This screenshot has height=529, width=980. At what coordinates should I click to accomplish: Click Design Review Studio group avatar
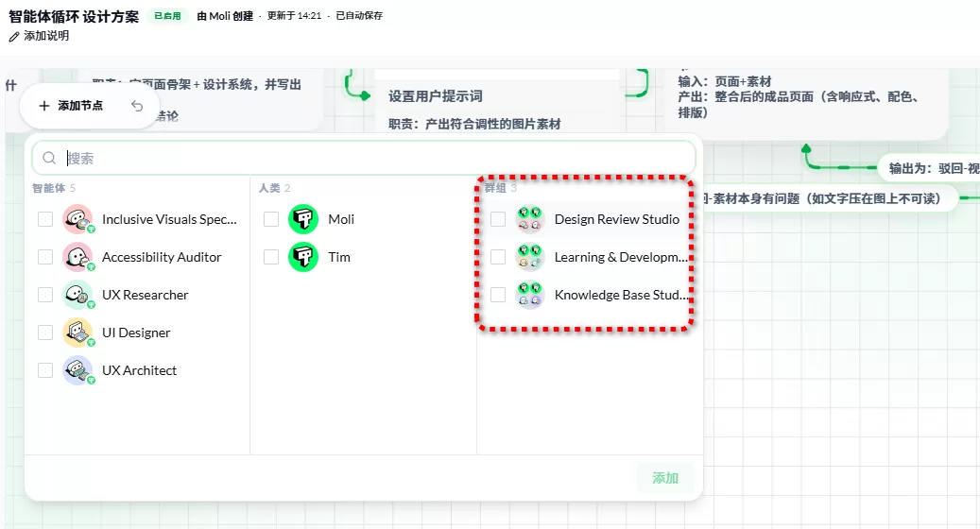tap(530, 219)
